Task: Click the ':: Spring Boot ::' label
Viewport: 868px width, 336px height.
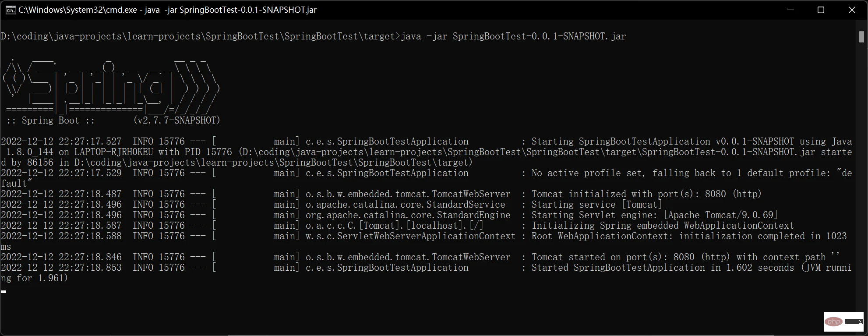Action: pyautogui.click(x=50, y=120)
